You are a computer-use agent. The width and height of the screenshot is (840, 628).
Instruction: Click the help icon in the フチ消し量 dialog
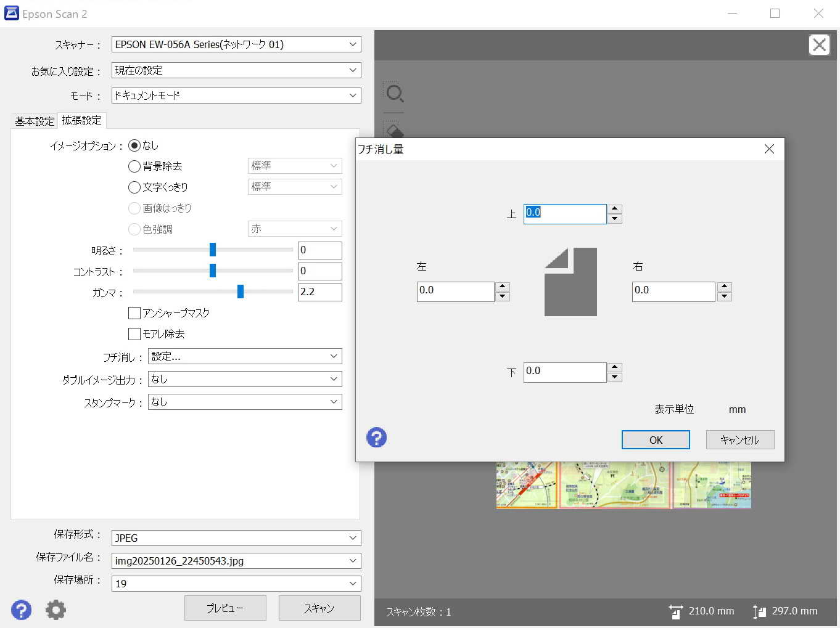(376, 438)
